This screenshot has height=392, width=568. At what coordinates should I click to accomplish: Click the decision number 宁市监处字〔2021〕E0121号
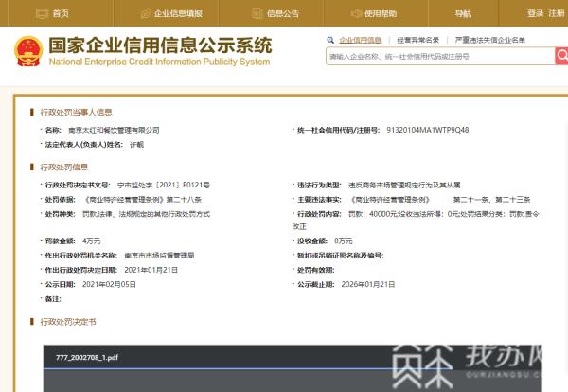164,185
